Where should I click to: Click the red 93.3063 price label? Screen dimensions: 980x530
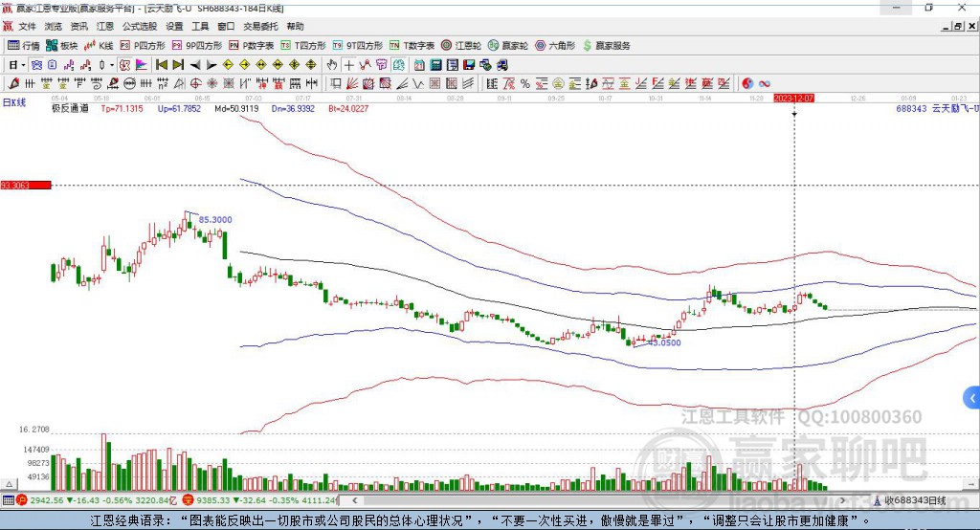coord(26,185)
